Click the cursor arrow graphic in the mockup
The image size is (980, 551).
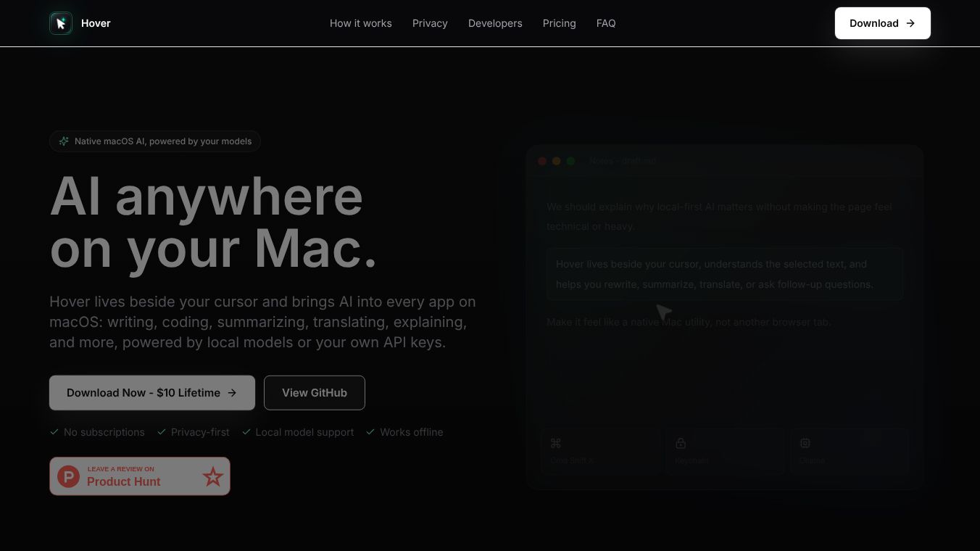(x=664, y=313)
